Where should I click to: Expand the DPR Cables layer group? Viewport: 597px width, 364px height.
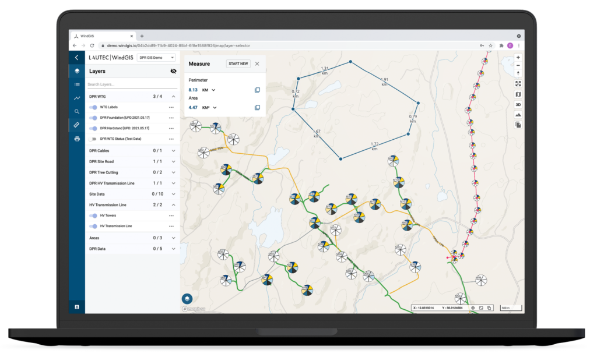point(173,151)
